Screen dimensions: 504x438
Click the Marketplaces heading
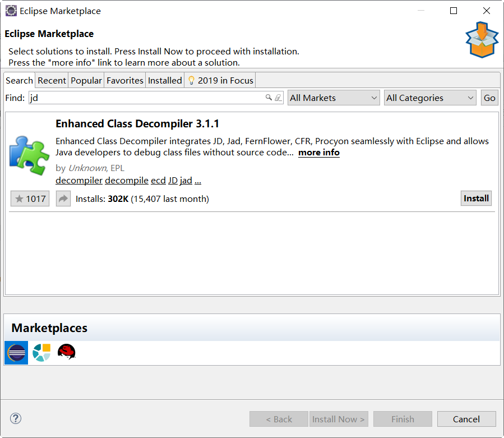point(49,328)
